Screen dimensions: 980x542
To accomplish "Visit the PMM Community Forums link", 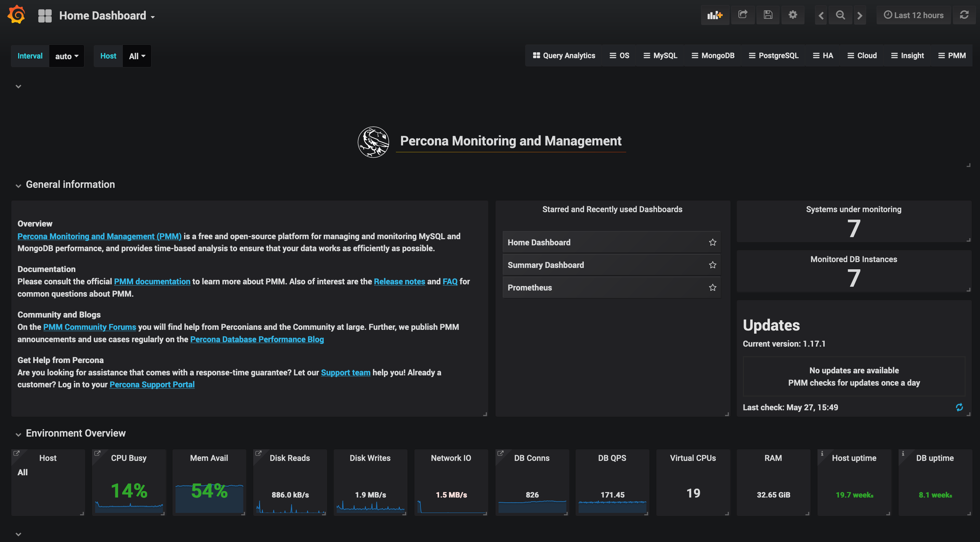I will (x=89, y=327).
